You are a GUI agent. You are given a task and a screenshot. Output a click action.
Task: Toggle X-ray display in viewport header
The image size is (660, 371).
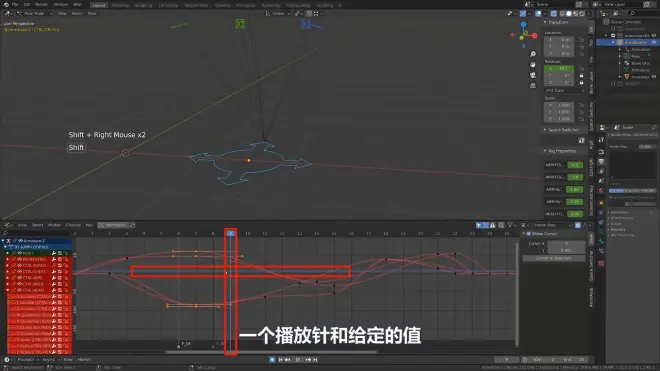coord(554,13)
